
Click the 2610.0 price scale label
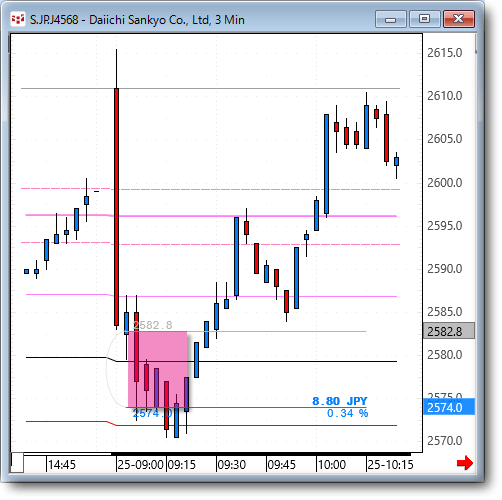click(445, 96)
